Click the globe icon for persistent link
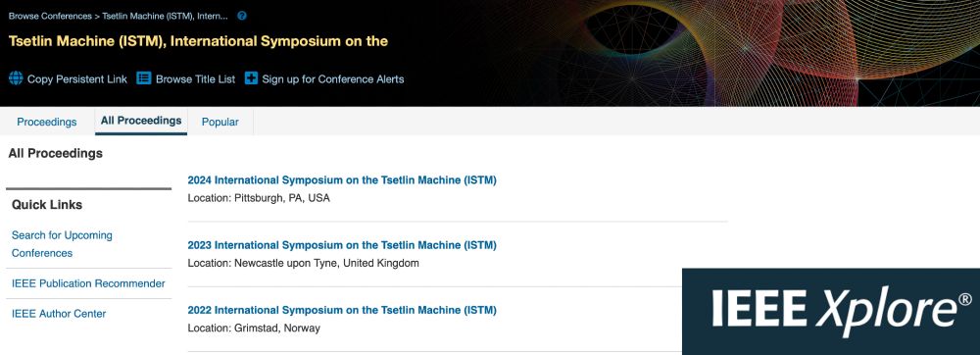The width and height of the screenshot is (980, 355). pos(16,78)
